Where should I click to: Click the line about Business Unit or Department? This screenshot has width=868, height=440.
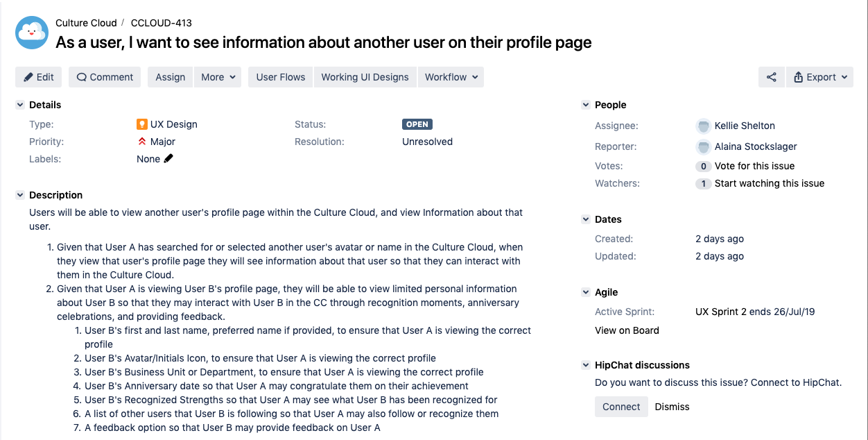click(x=284, y=372)
